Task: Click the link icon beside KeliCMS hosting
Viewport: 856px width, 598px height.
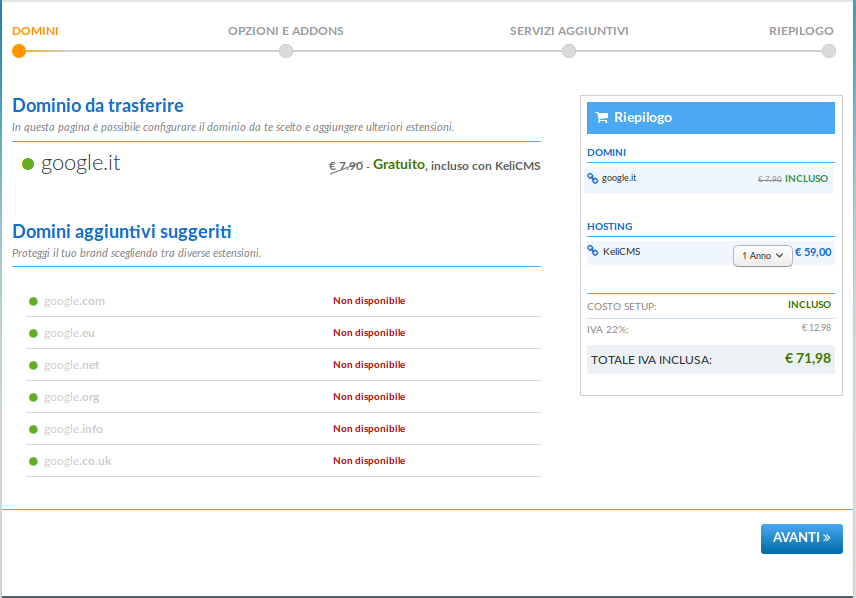Action: (593, 251)
